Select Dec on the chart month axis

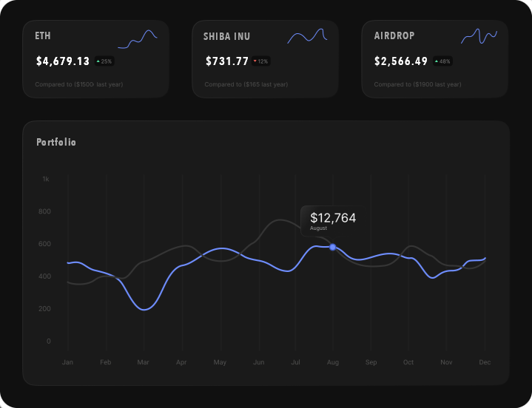click(485, 362)
